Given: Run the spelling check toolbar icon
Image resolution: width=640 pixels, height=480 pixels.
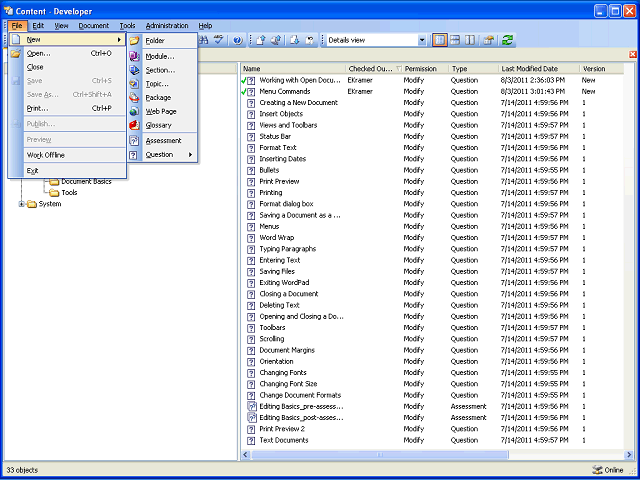Looking at the screenshot, I should [x=219, y=40].
